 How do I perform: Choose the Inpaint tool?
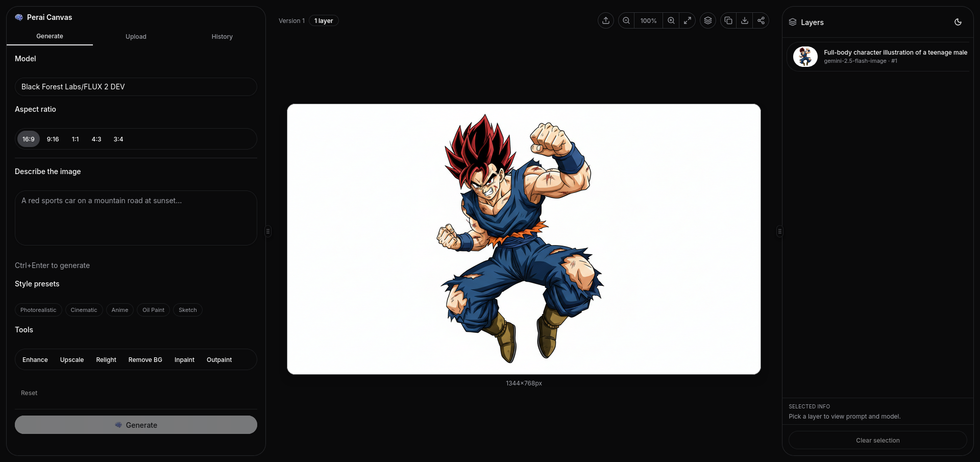(184, 359)
